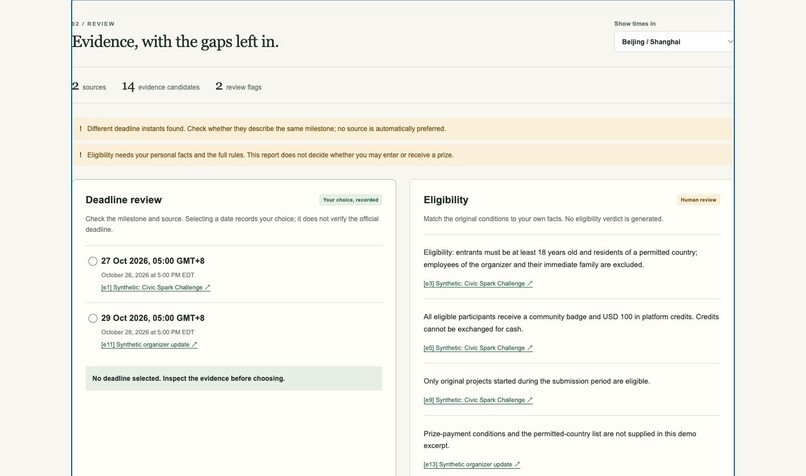Click the 'Your choice, recorded' badge
The image size is (806, 476).
pyautogui.click(x=351, y=200)
